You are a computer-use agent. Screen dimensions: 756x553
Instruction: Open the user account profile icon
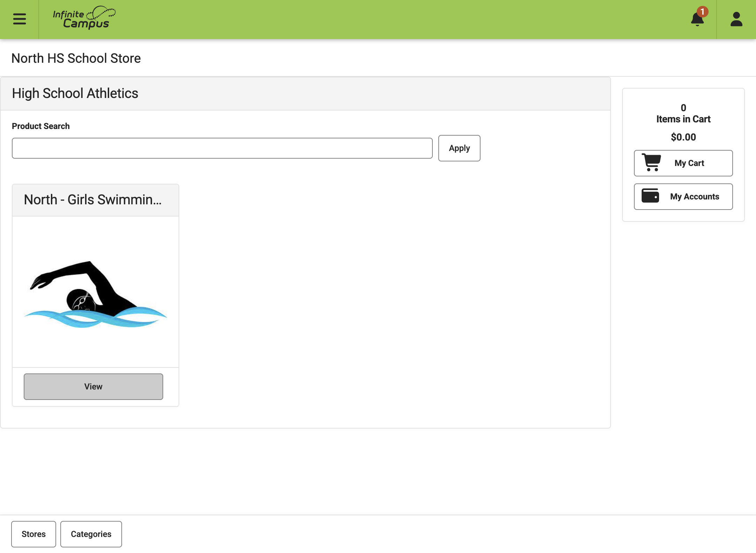(736, 19)
